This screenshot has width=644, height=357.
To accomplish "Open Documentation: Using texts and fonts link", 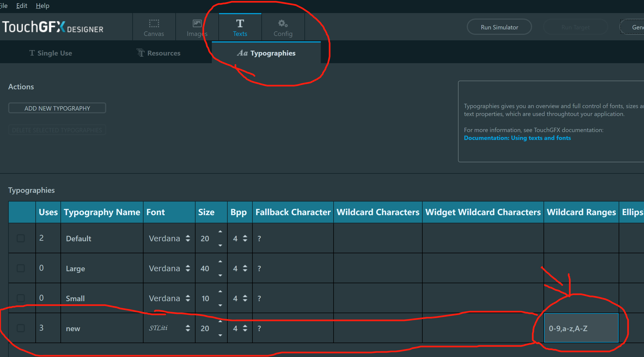I will pyautogui.click(x=517, y=138).
